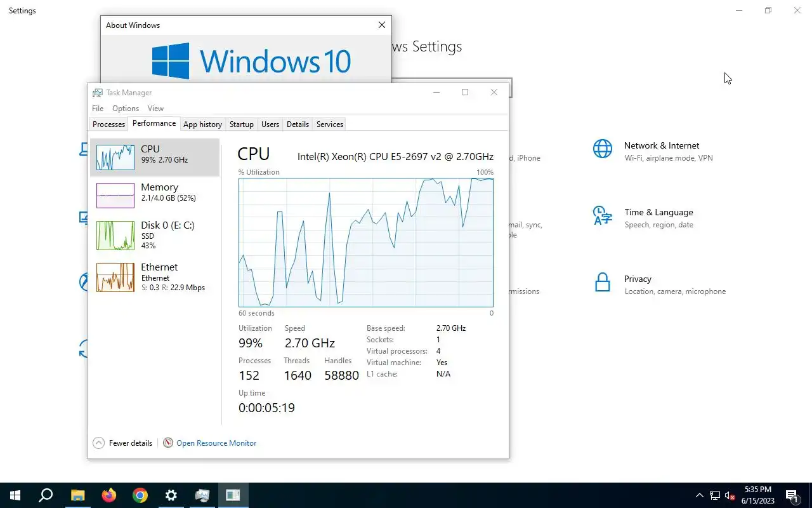
Task: Click the CPU utilization graph area
Action: [x=366, y=243]
